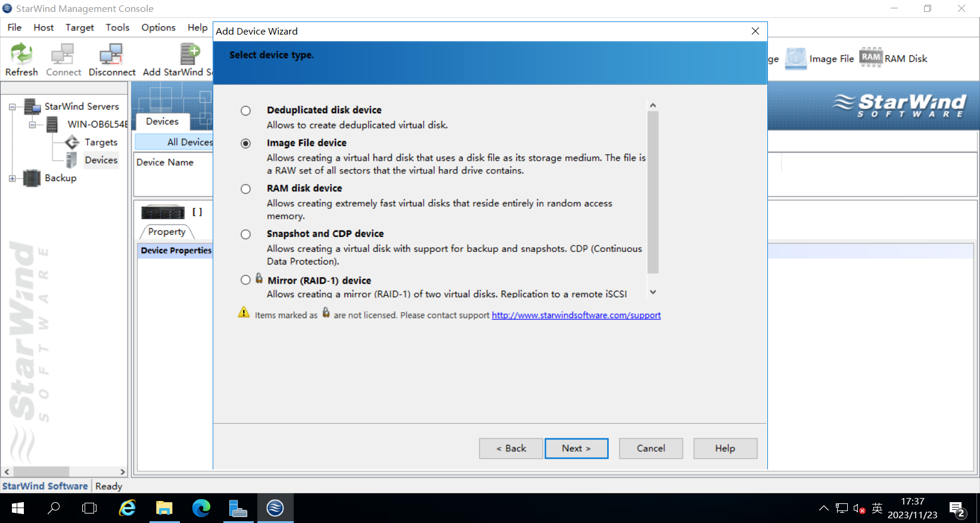Viewport: 980px width, 523px height.
Task: Click the Image File toolbar icon
Action: [796, 58]
